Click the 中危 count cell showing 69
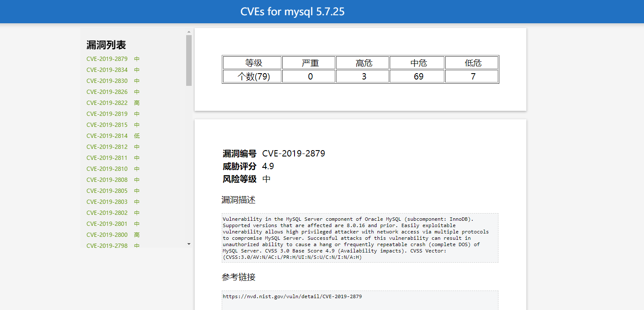644x310 pixels. [x=417, y=76]
